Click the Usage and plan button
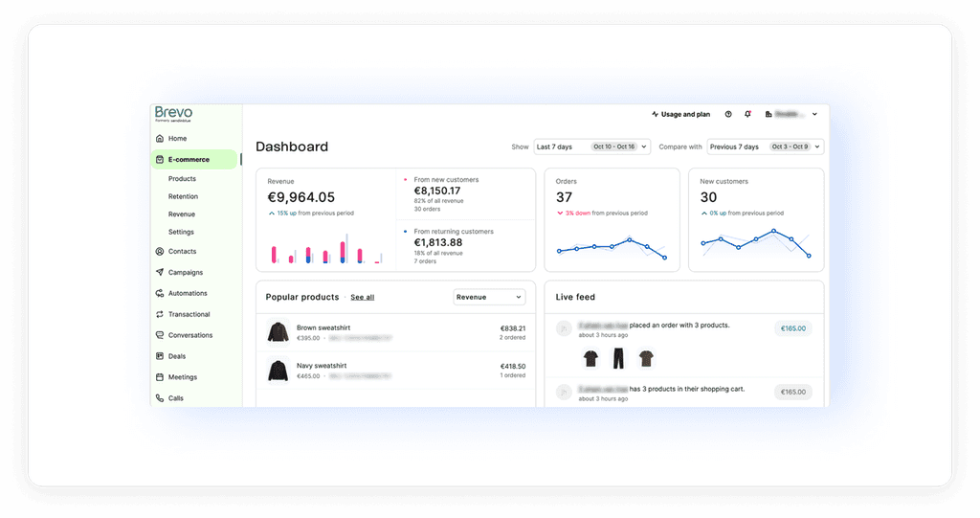This screenshot has height=518, width=980. [680, 115]
